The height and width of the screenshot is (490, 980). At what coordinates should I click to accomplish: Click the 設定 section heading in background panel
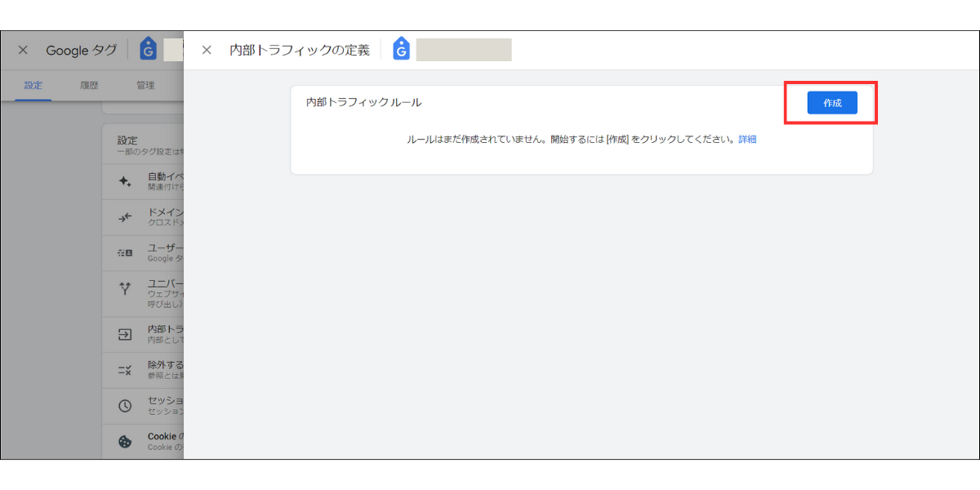coord(127,140)
